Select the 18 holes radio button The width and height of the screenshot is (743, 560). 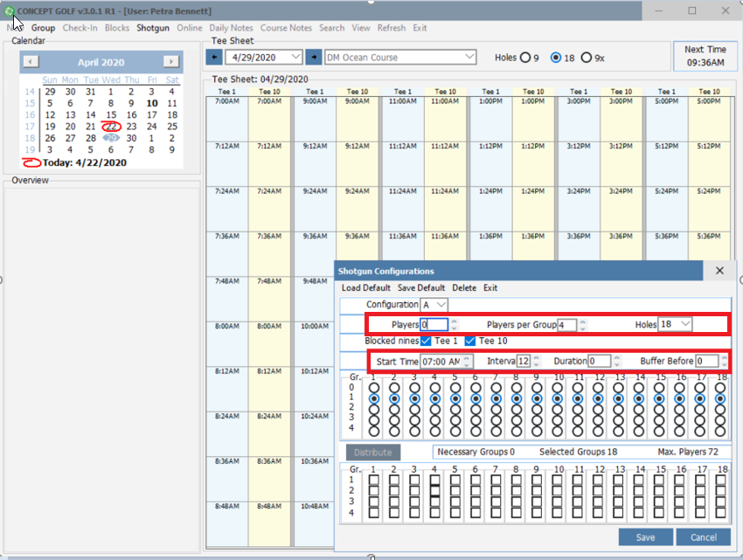pyautogui.click(x=556, y=58)
